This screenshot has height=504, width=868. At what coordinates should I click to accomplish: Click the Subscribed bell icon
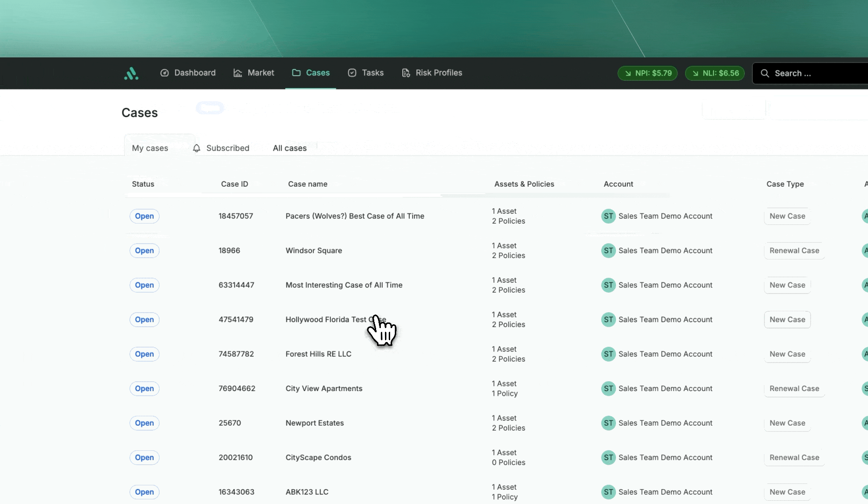point(196,148)
